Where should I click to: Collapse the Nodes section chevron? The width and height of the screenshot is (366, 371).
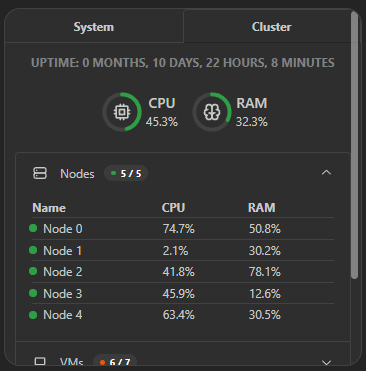coord(326,173)
